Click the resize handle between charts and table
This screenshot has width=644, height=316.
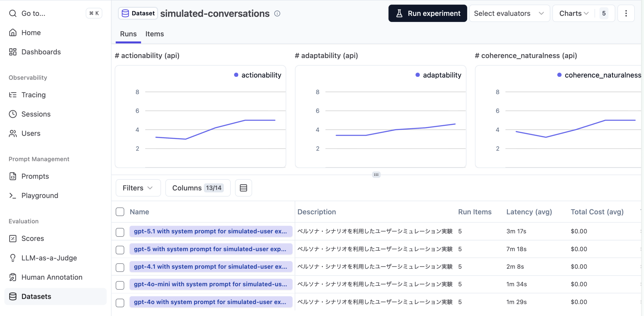[x=376, y=174]
